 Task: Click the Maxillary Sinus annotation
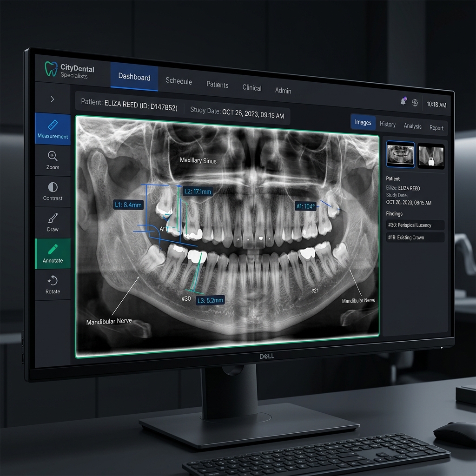coord(198,160)
